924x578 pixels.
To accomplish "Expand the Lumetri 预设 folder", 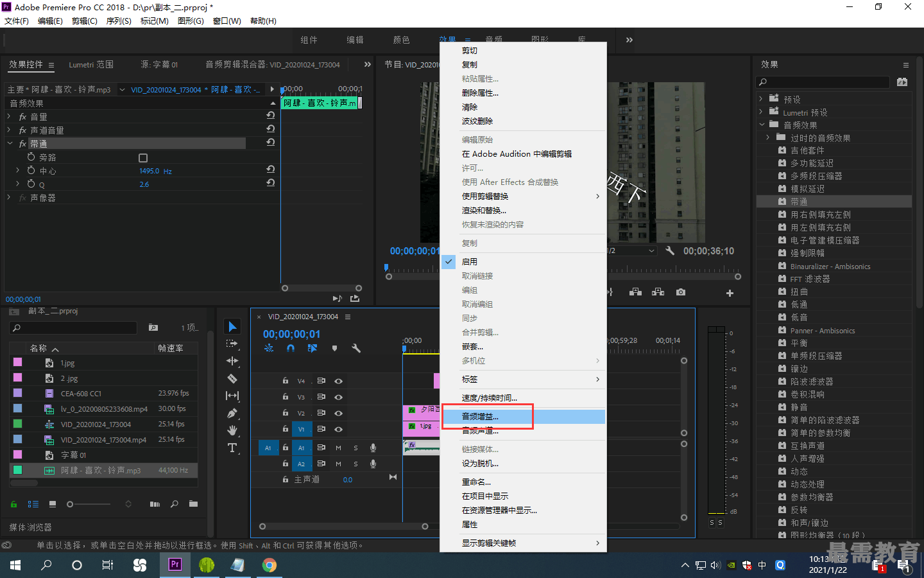I will click(x=761, y=112).
